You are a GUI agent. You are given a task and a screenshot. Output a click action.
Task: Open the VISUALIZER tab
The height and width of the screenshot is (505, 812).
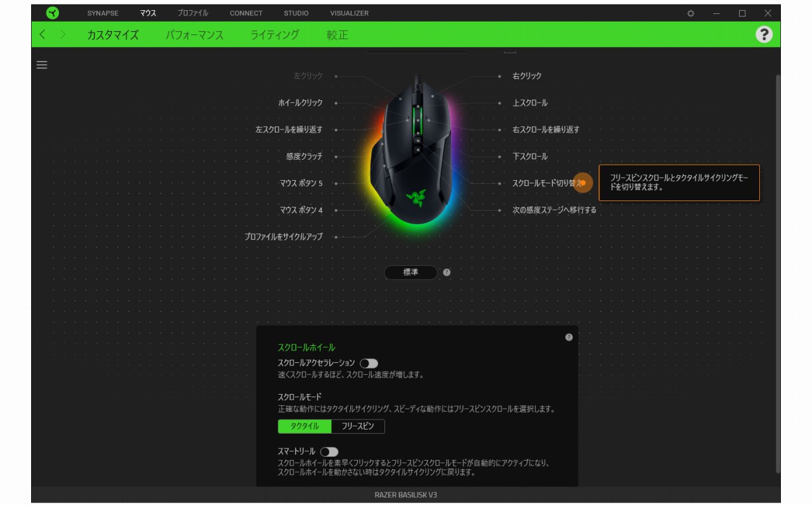coord(349,13)
